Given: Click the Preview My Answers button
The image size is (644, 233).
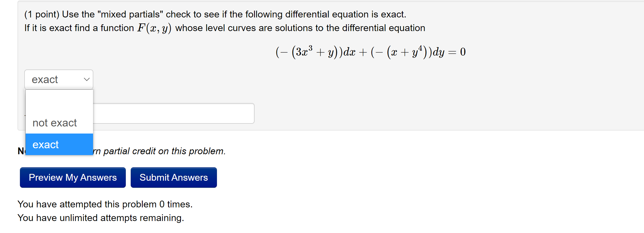Looking at the screenshot, I should 72,177.
